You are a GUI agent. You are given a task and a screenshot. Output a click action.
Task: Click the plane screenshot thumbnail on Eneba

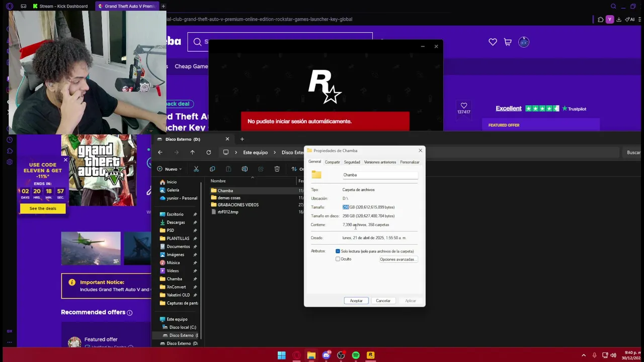click(x=91, y=248)
